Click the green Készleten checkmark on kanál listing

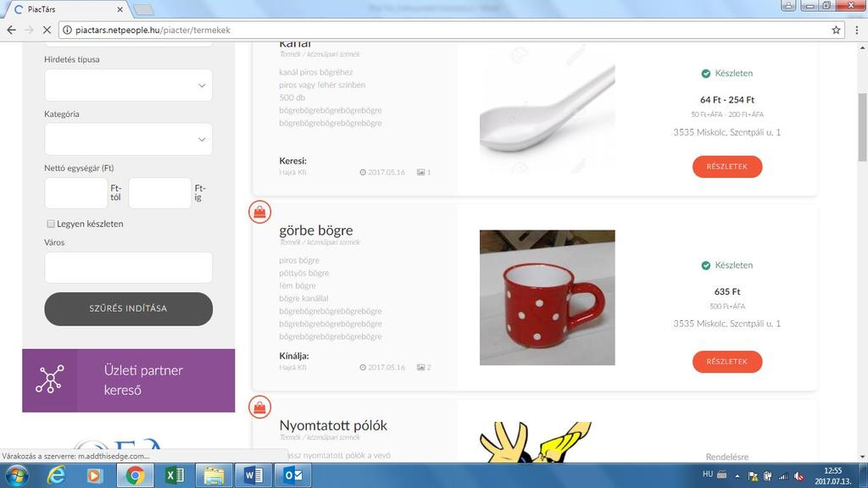pos(706,73)
